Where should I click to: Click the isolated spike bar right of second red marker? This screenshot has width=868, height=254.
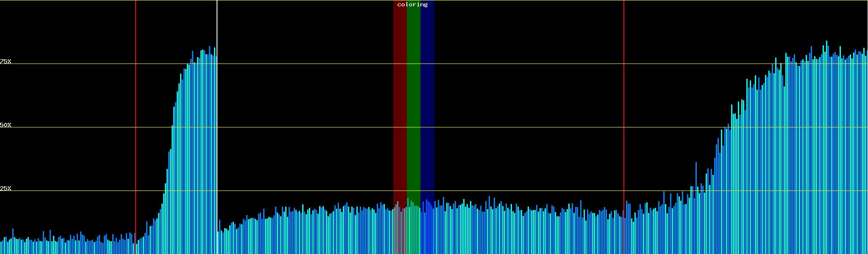coord(696,178)
